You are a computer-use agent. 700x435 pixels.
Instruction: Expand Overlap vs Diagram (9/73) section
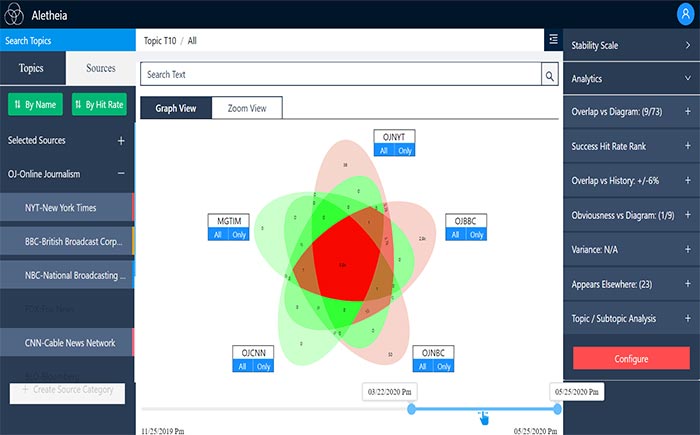(x=687, y=112)
